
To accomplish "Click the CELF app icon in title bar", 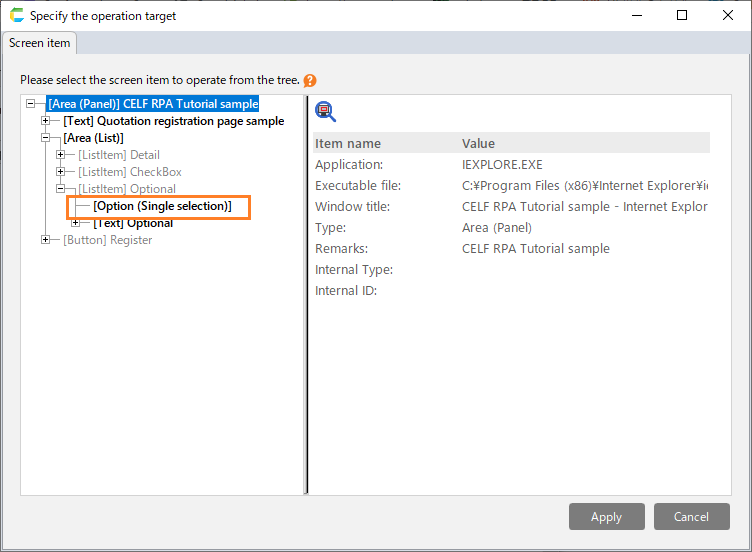I will pyautogui.click(x=16, y=16).
